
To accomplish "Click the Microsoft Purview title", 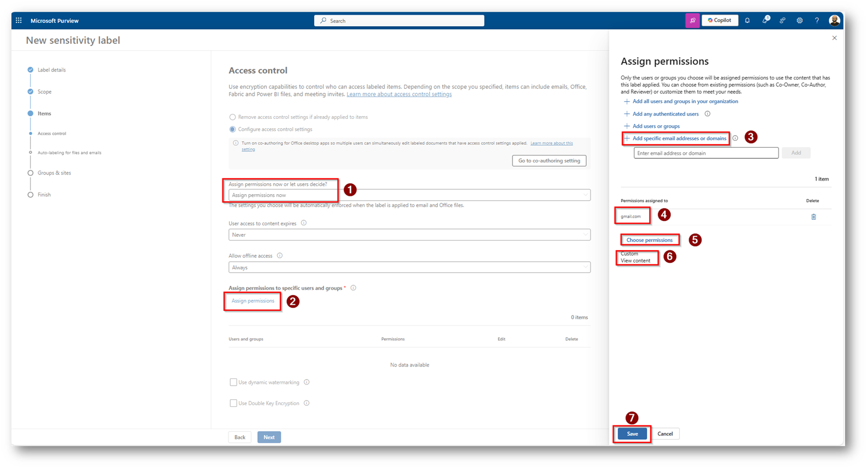I will pos(55,21).
